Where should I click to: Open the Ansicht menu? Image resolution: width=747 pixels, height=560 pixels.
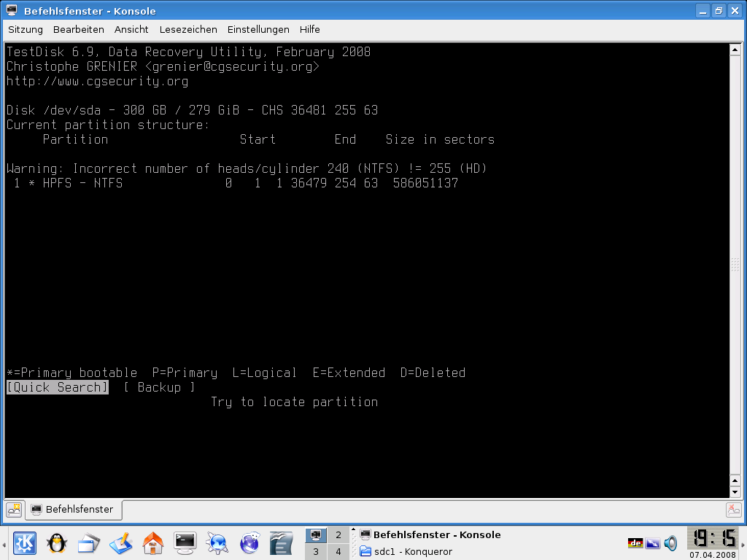coord(131,29)
